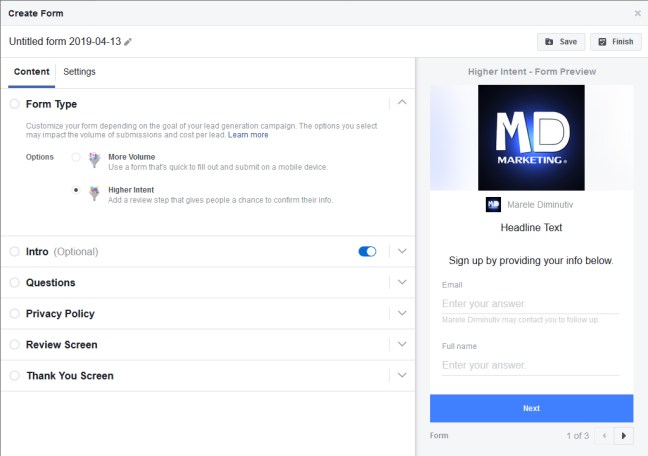648x456 pixels.
Task: Click the Privacy Policy status circle
Action: point(14,313)
